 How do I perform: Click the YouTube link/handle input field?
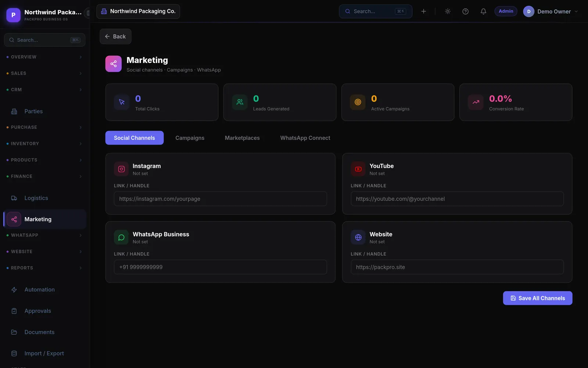pos(457,199)
